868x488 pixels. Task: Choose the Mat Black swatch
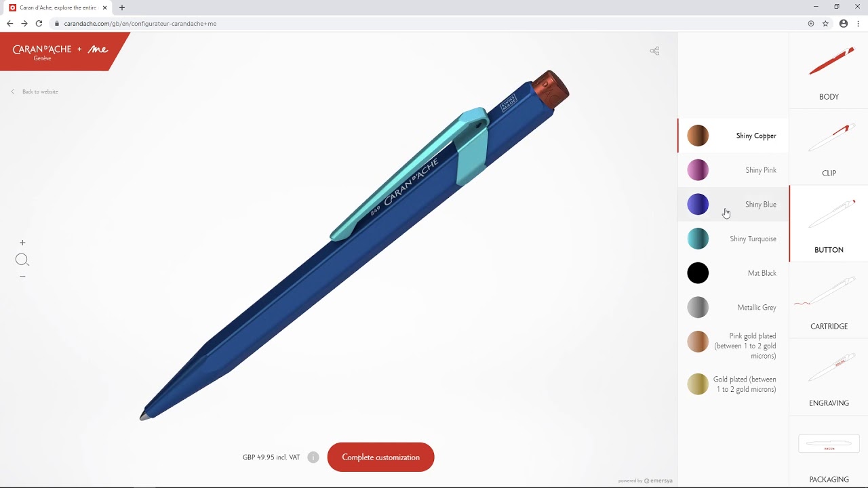click(x=698, y=273)
